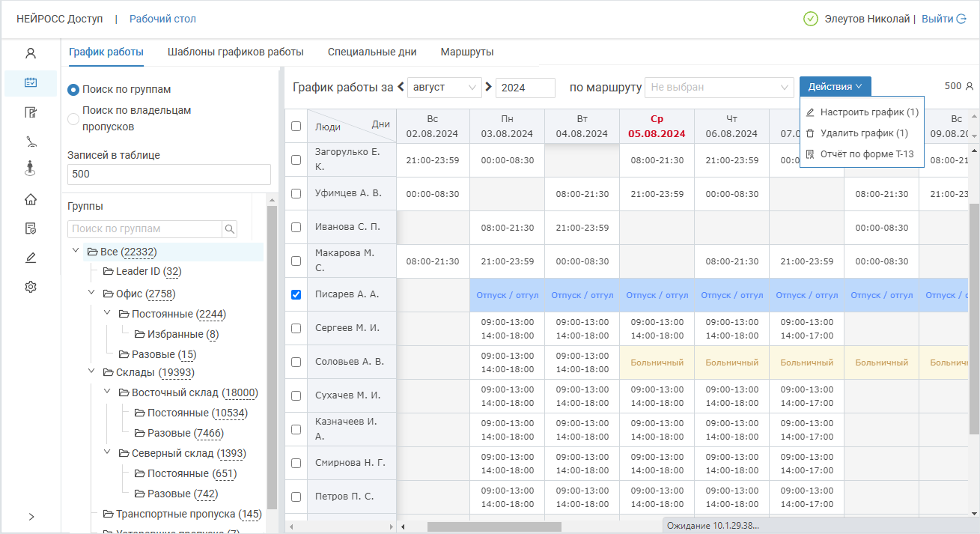Click the 'Рабочий стол' link in header

(162, 19)
